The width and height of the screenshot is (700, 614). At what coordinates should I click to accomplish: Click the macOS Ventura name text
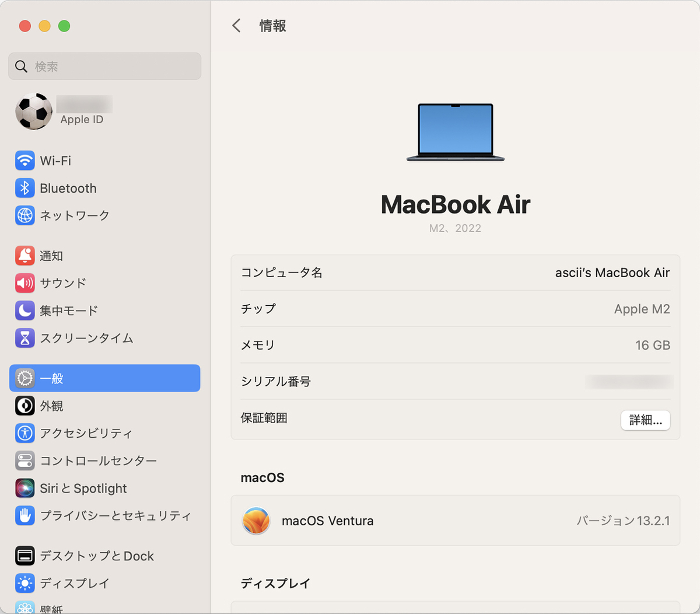coord(328,521)
